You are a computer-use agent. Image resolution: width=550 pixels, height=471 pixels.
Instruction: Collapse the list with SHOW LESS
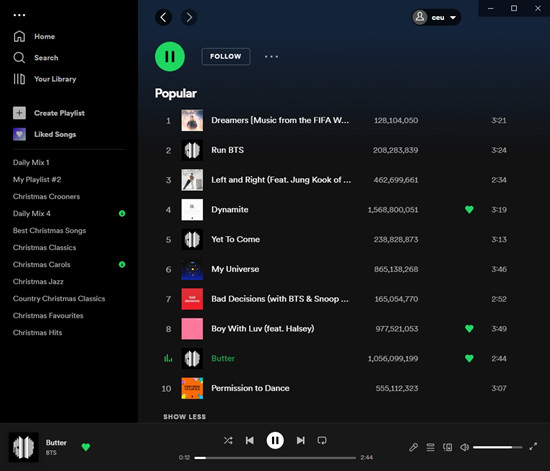point(185,417)
